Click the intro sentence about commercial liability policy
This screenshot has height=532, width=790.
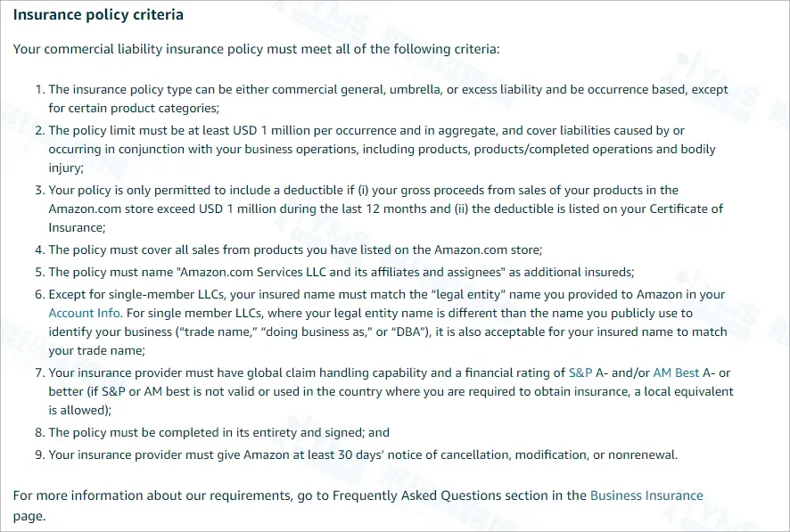click(256, 48)
